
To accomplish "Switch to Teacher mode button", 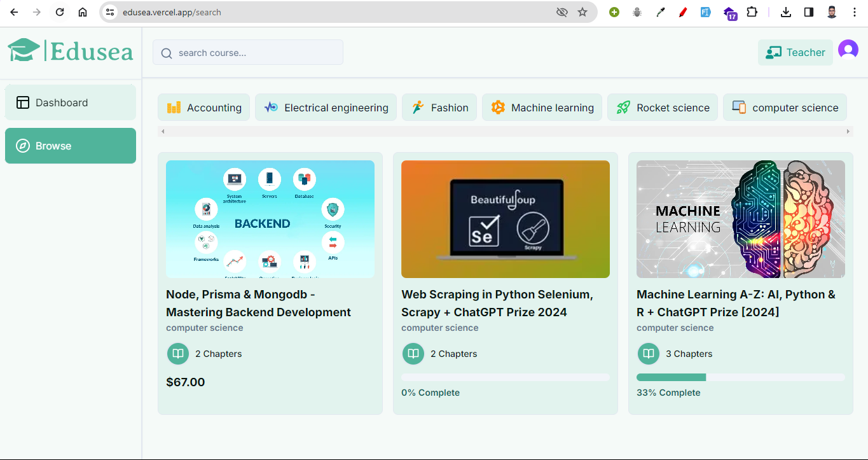I will (x=796, y=52).
